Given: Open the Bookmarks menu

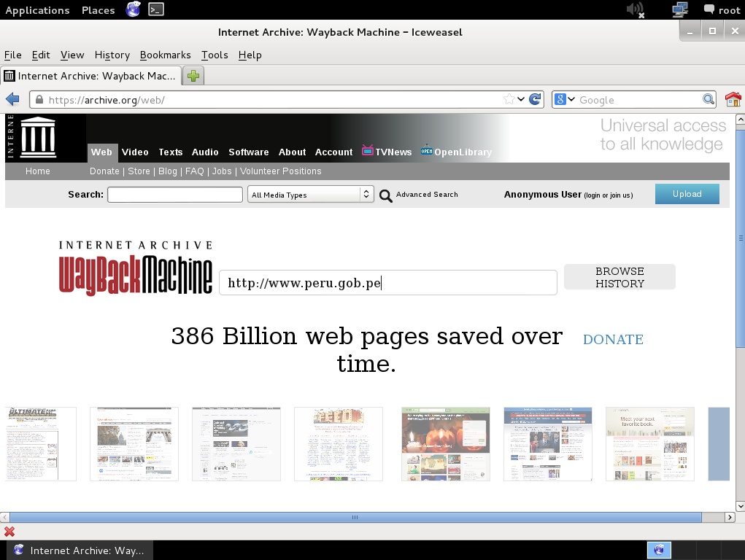Looking at the screenshot, I should pos(165,55).
